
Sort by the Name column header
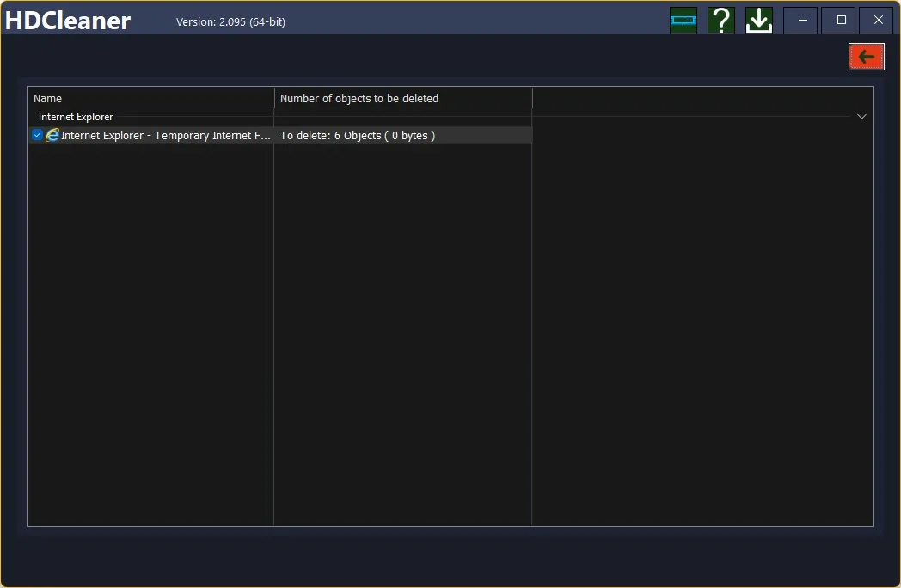click(151, 98)
